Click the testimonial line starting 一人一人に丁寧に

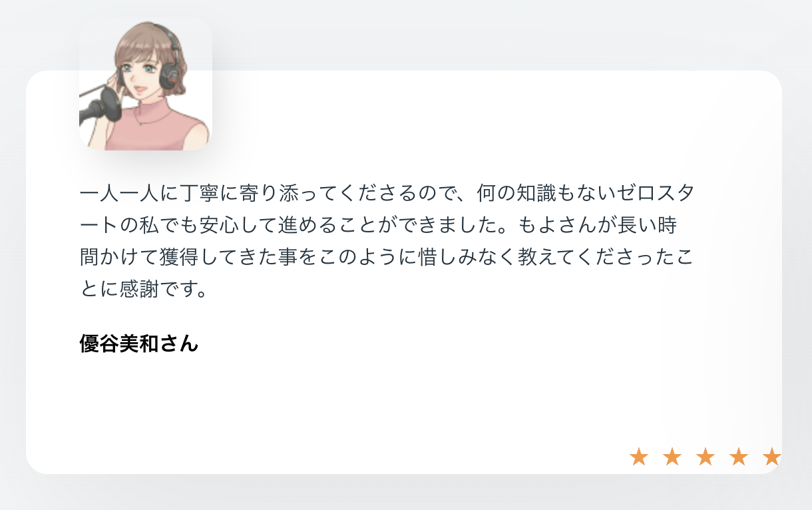(x=387, y=194)
